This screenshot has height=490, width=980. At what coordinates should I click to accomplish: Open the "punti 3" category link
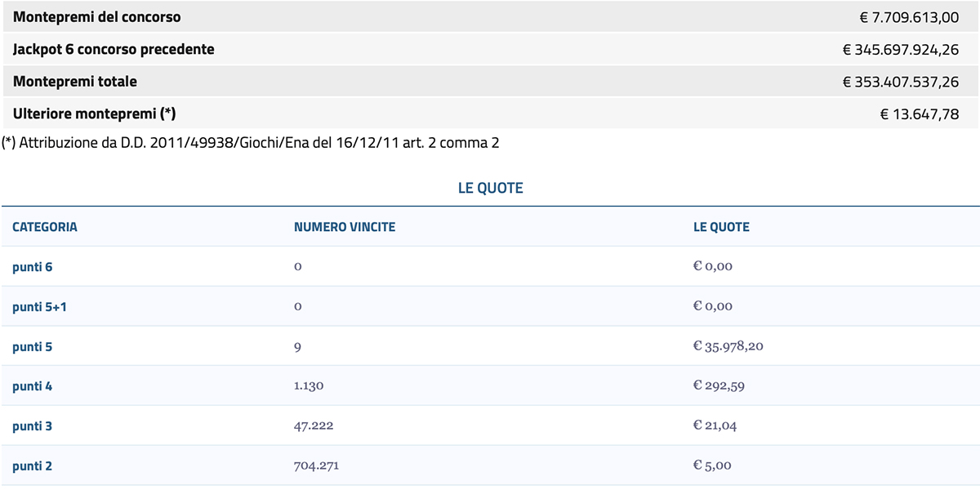(33, 426)
